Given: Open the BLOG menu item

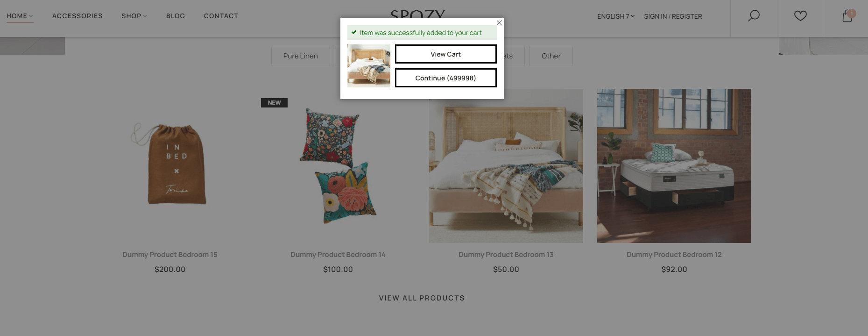Looking at the screenshot, I should (x=176, y=16).
